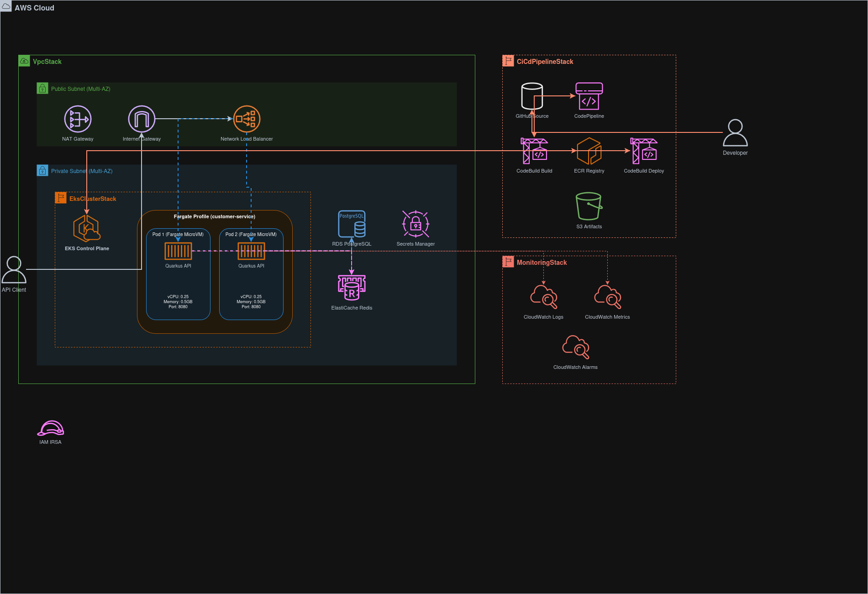This screenshot has height=594, width=868.
Task: Click the Quarkus API container in Pod 1
Action: click(178, 250)
